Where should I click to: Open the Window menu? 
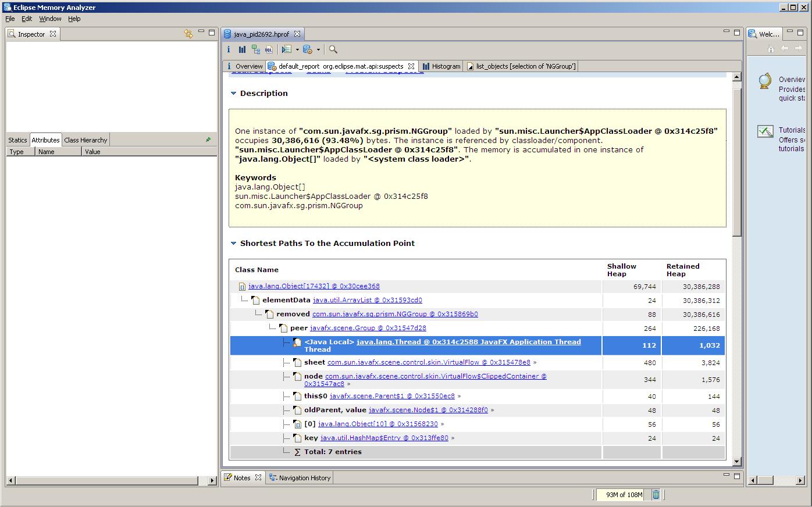click(50, 19)
